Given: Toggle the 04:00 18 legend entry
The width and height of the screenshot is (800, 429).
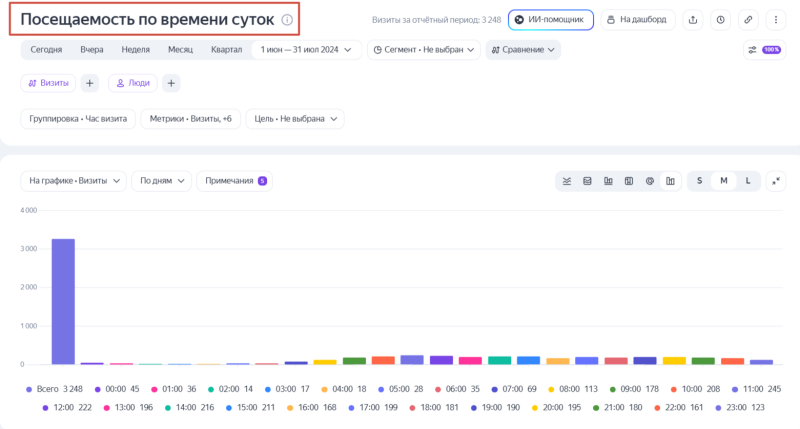Looking at the screenshot, I should (344, 389).
